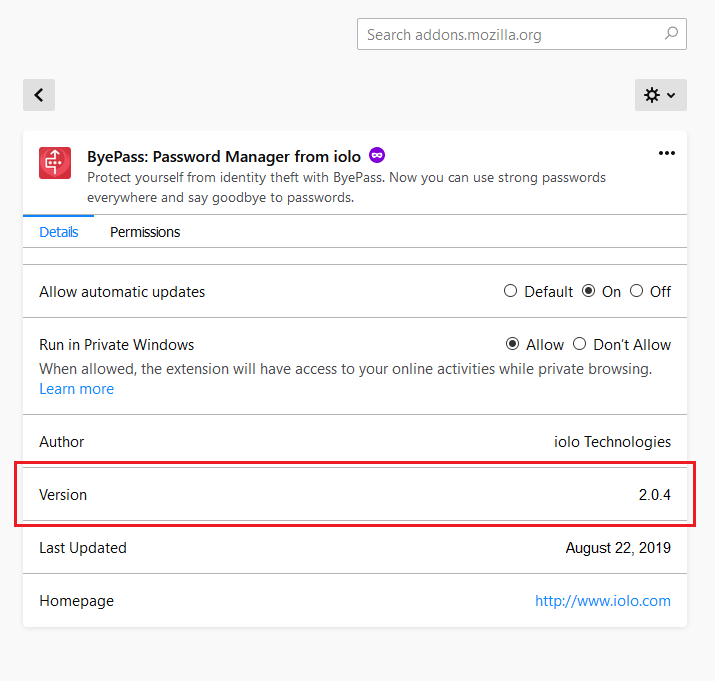This screenshot has height=681, width=715.
Task: Select Off for automatic updates
Action: (636, 291)
